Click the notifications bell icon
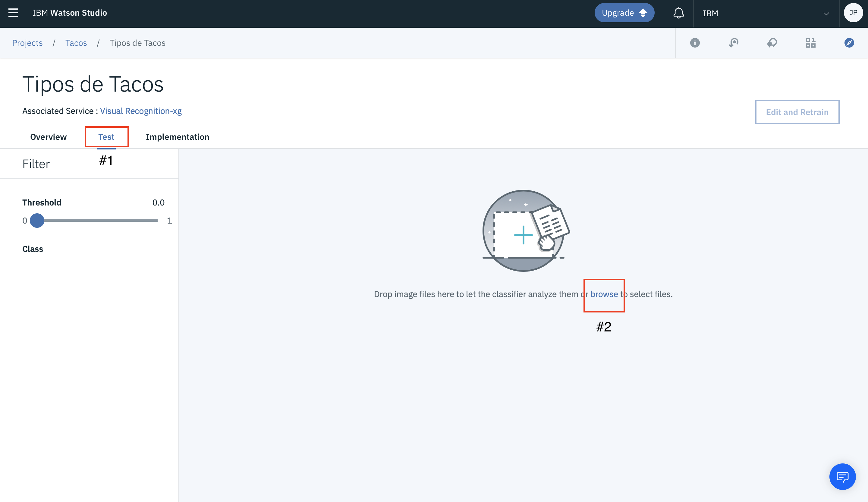868x502 pixels. point(678,13)
